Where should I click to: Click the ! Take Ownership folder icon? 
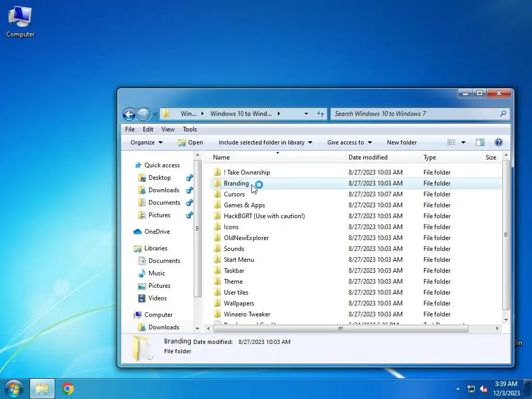pos(218,172)
